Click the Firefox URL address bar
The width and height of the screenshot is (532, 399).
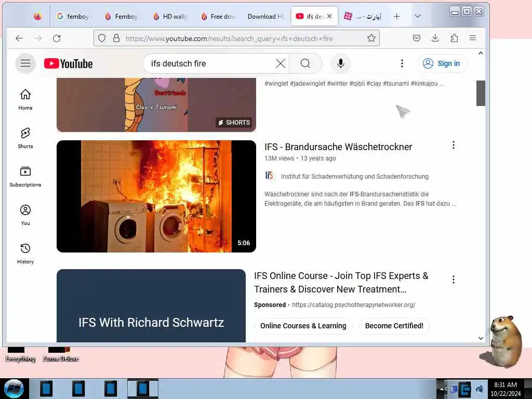tap(236, 38)
